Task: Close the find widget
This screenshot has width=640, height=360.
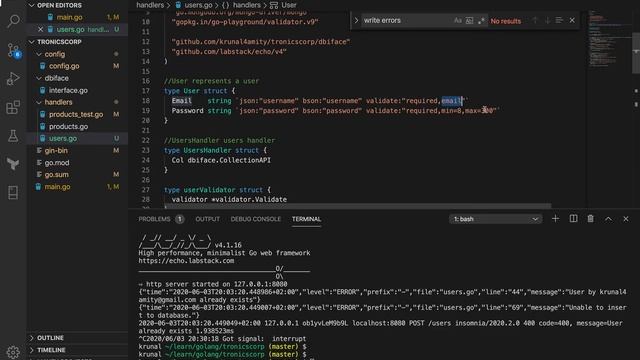Action: (572, 20)
